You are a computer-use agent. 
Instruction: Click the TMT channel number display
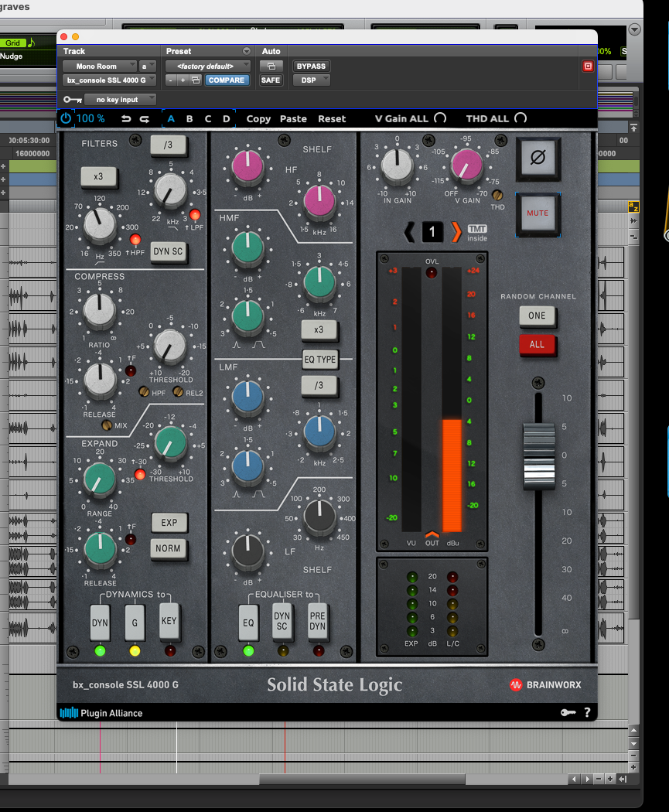tap(432, 232)
